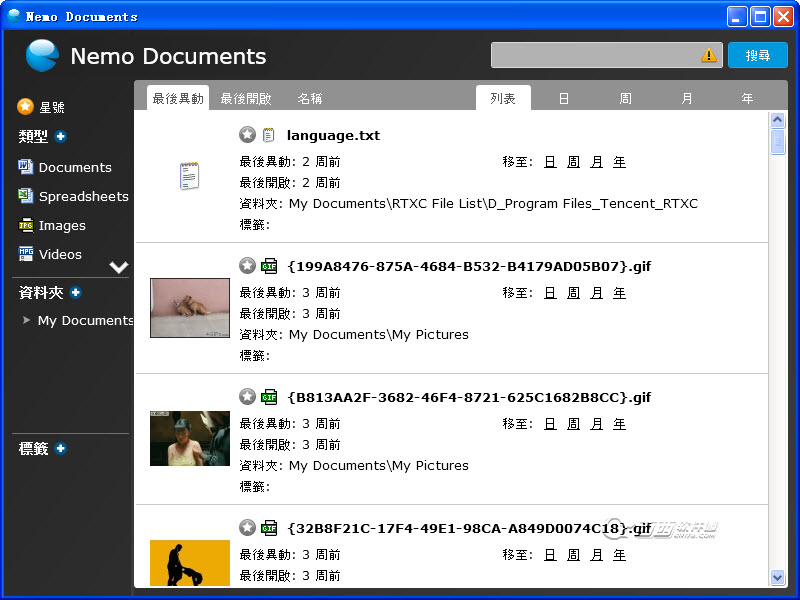Star the language.txt file
800x600 pixels.
tap(247, 135)
